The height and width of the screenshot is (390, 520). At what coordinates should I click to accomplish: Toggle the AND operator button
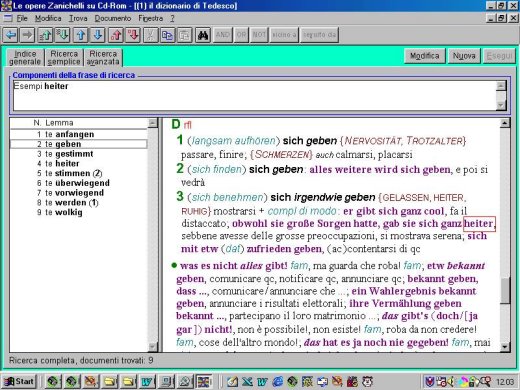click(222, 35)
